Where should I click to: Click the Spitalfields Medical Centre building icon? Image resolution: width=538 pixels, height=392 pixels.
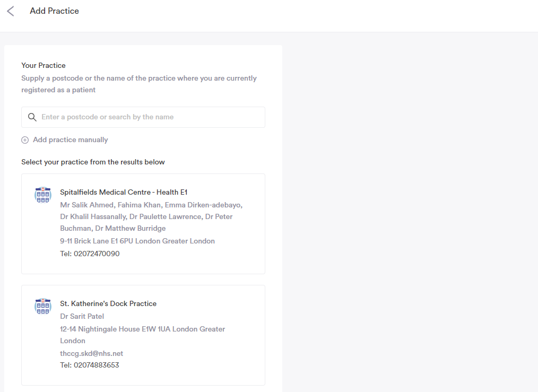coord(43,195)
